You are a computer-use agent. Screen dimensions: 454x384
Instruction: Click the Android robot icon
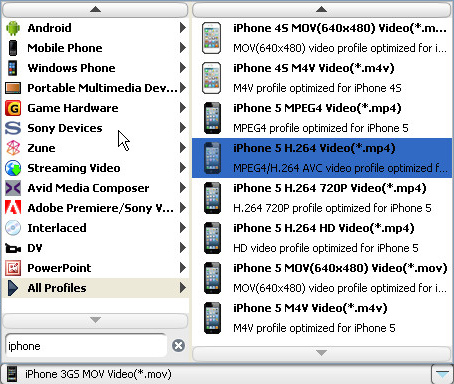(13, 28)
